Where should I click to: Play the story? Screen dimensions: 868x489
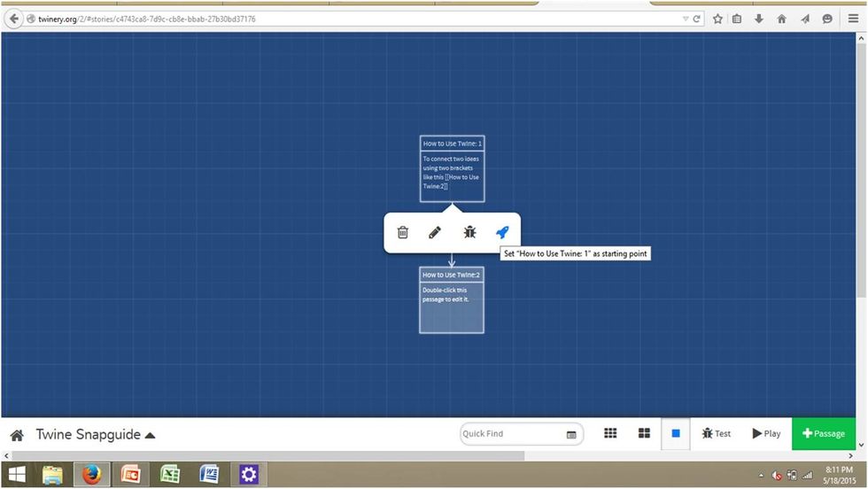767,433
